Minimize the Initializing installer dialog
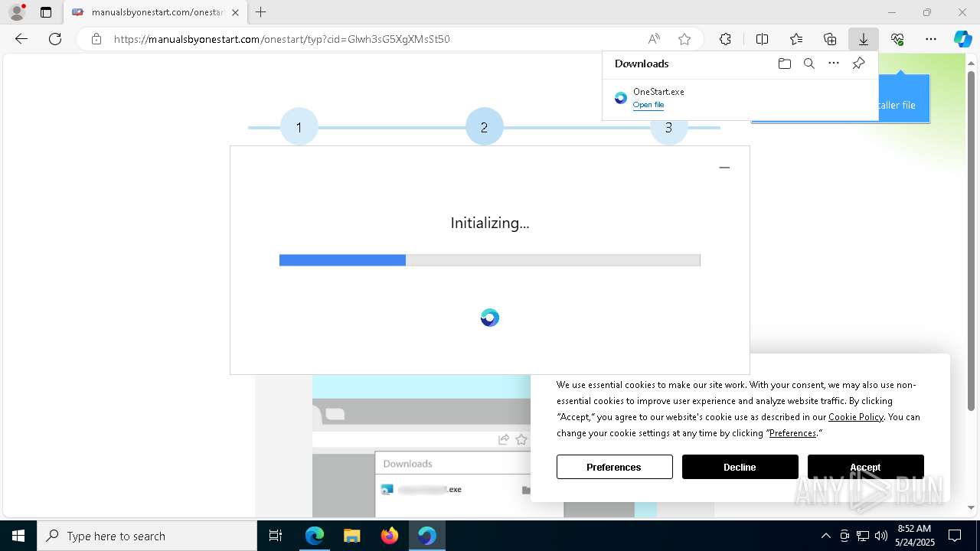980x551 pixels. click(x=724, y=168)
